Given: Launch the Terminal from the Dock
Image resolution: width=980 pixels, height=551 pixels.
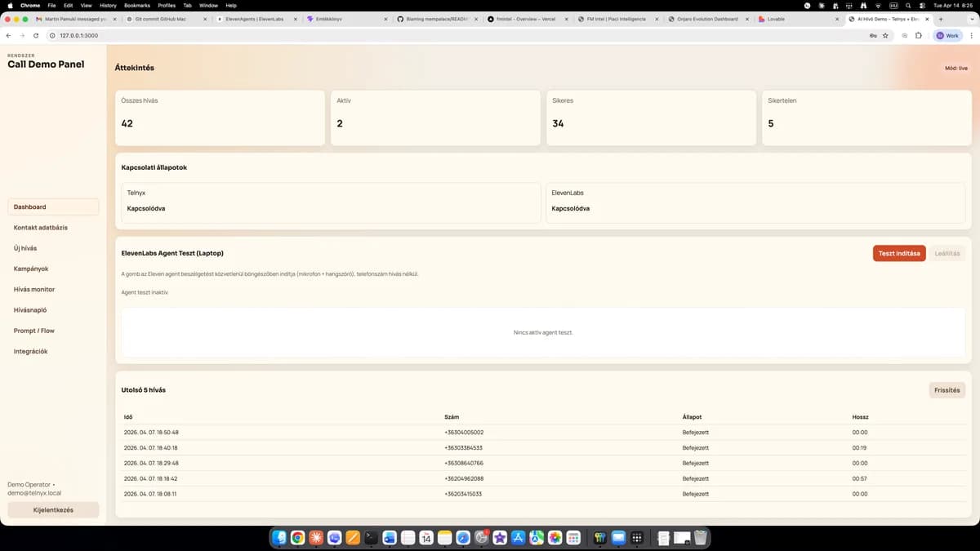Looking at the screenshot, I should tap(372, 537).
